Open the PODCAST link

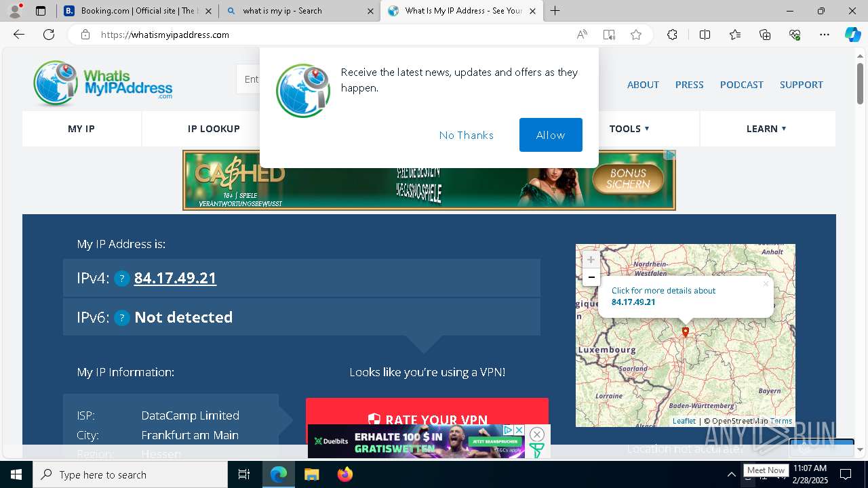(x=741, y=85)
